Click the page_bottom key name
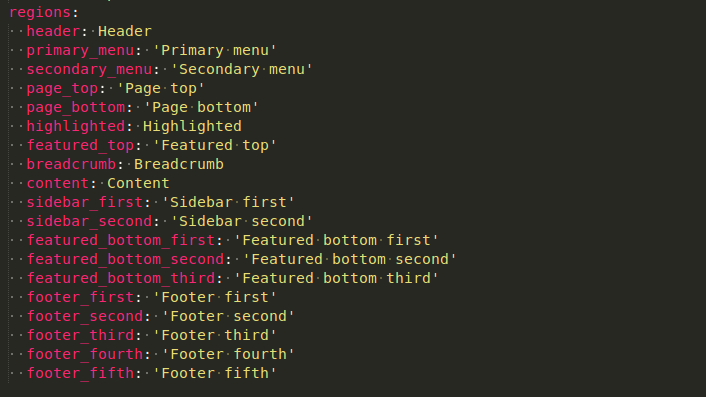The height and width of the screenshot is (397, 706). 76,108
